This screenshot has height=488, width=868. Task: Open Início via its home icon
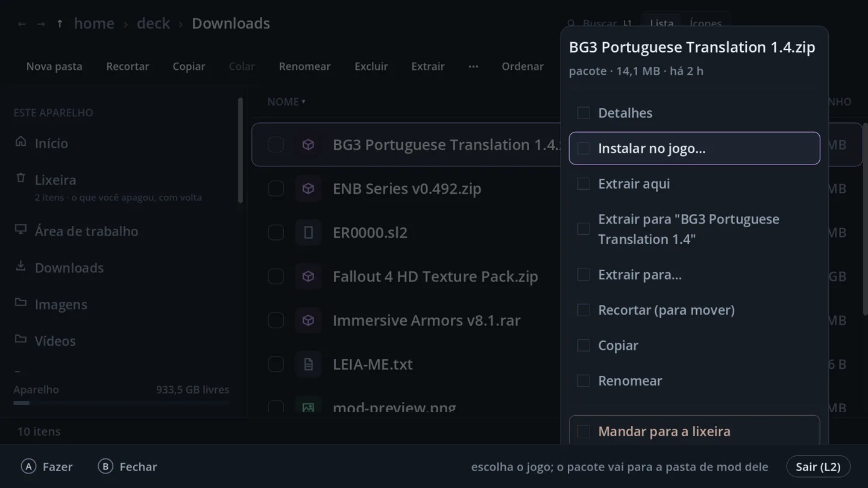click(x=21, y=142)
